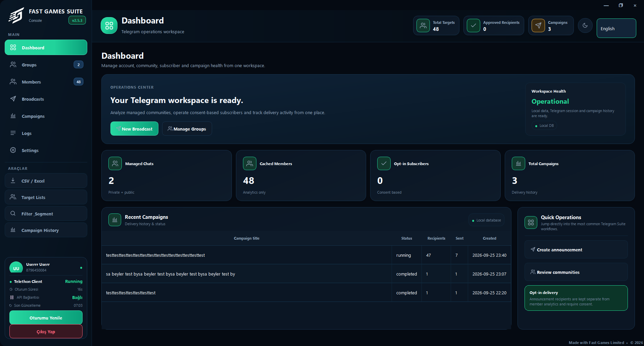The image size is (644, 346).
Task: Click the Approved Recipients checkmark icon
Action: (x=474, y=26)
